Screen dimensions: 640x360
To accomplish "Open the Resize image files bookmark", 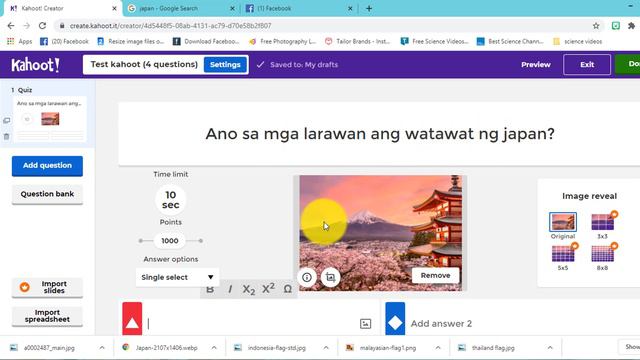I will click(131, 41).
